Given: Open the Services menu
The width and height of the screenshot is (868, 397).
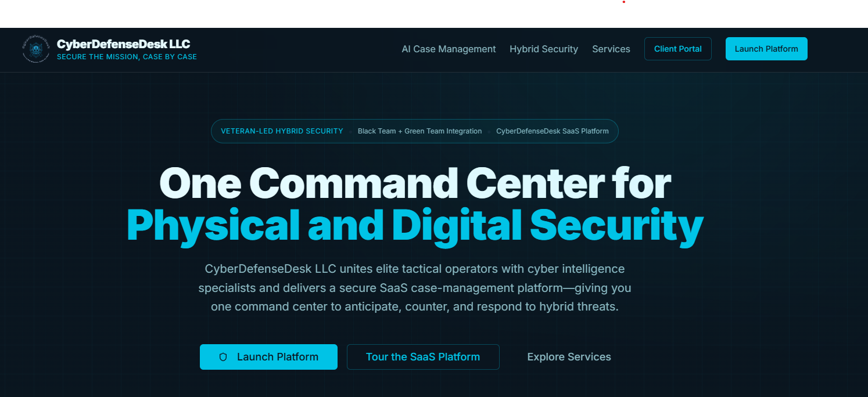Looking at the screenshot, I should [611, 49].
